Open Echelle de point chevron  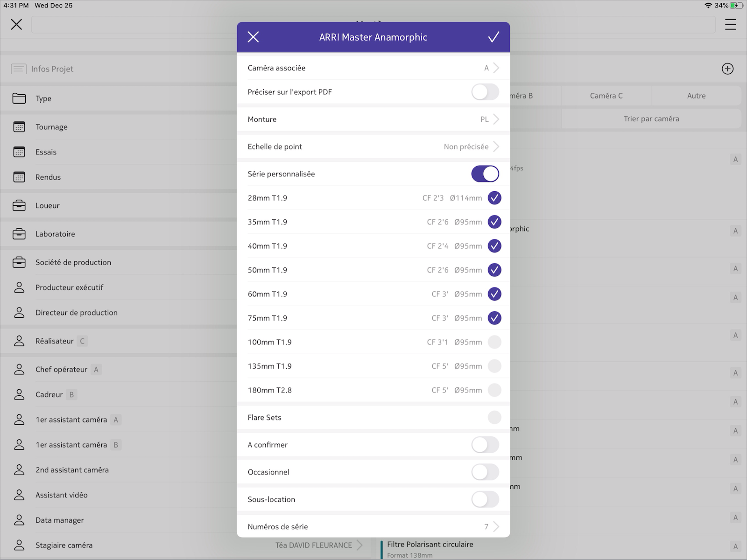point(496,147)
